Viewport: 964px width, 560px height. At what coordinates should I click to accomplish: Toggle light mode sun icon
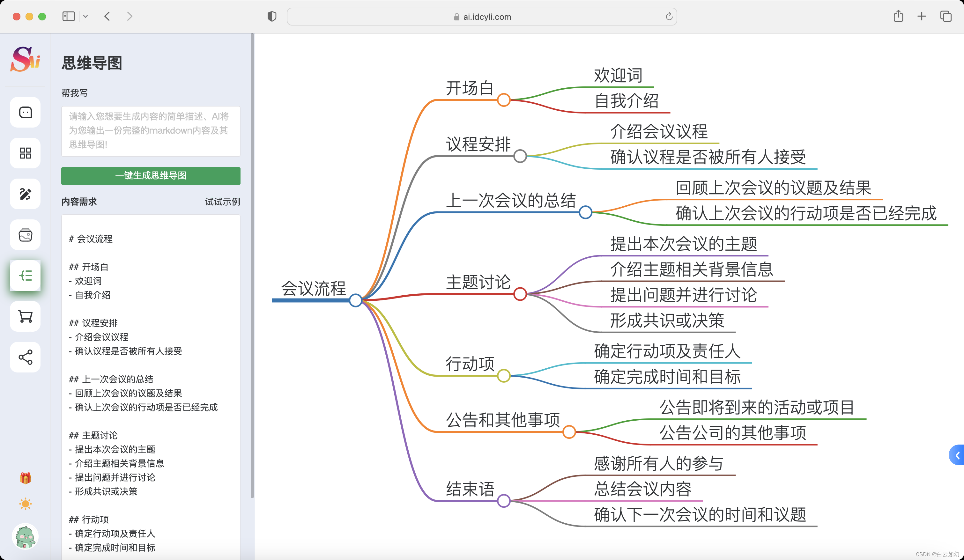coord(25,504)
